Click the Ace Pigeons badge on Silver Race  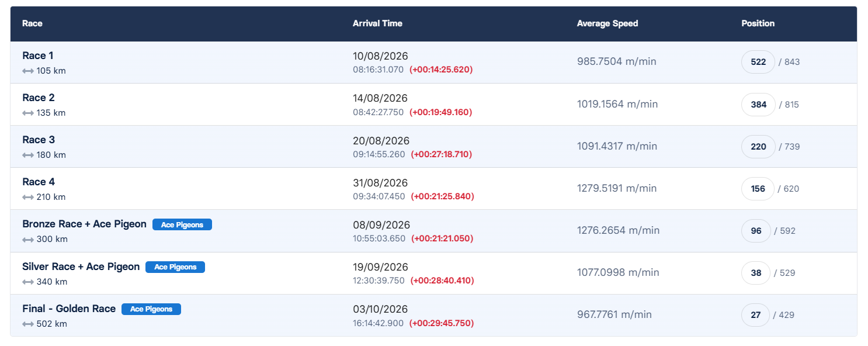tap(175, 267)
